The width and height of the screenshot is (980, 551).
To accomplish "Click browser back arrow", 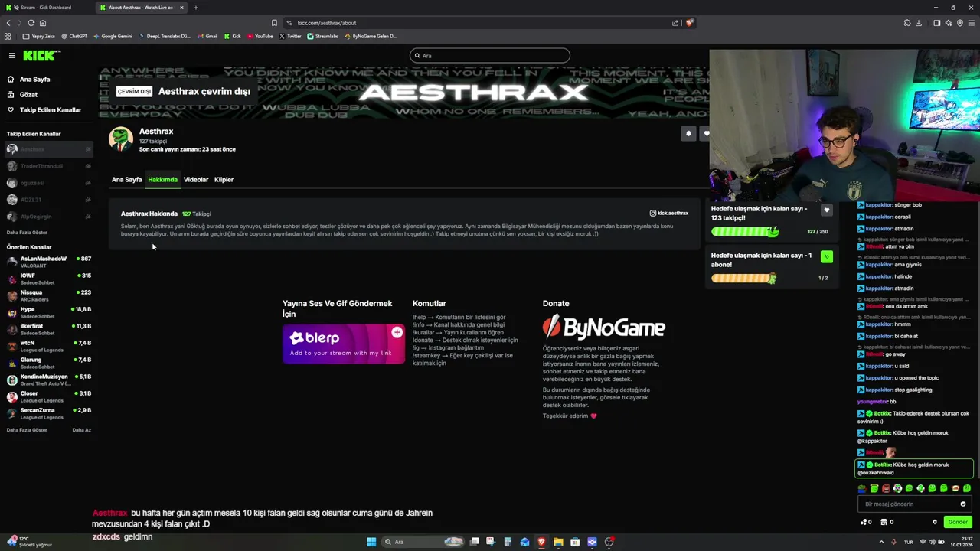I will 8,23.
